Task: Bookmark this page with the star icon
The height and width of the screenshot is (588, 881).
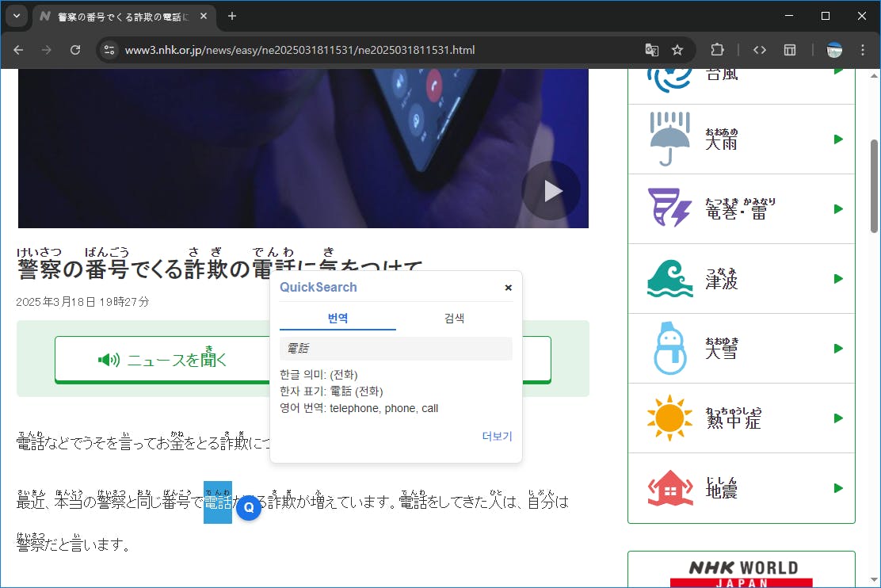Action: (677, 50)
